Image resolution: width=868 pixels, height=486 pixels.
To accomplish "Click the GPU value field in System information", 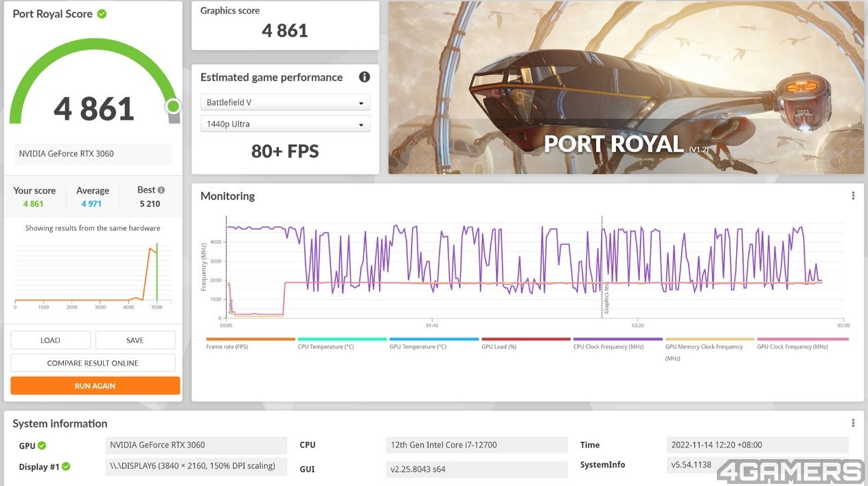I will coord(196,445).
